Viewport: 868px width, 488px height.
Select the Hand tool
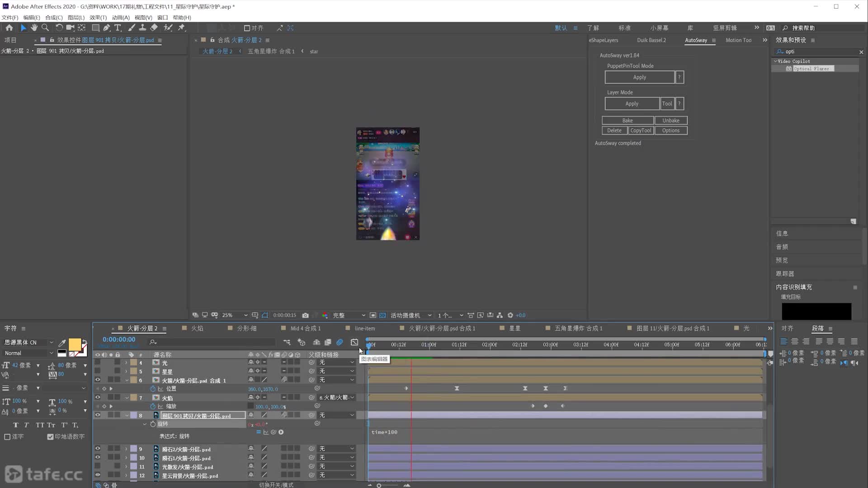(x=34, y=28)
